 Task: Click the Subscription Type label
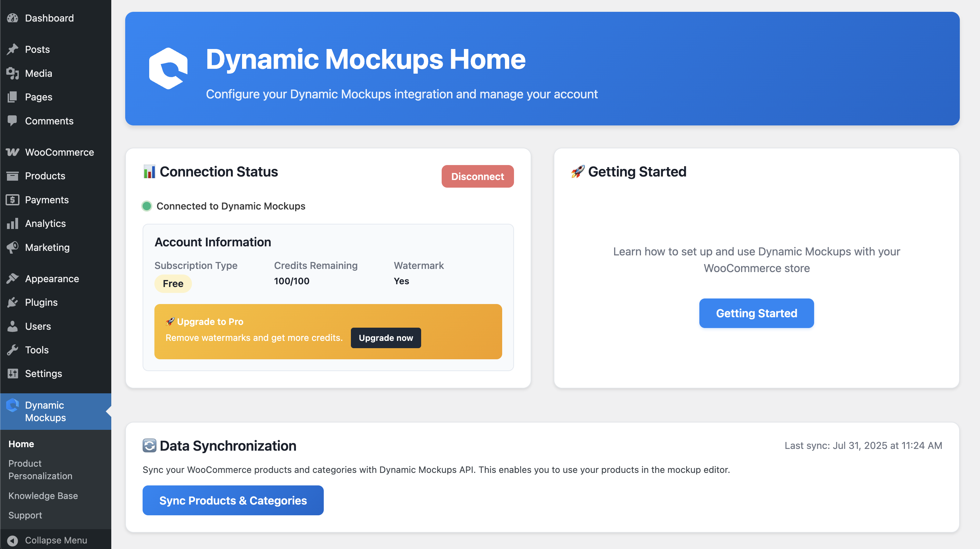coord(196,265)
